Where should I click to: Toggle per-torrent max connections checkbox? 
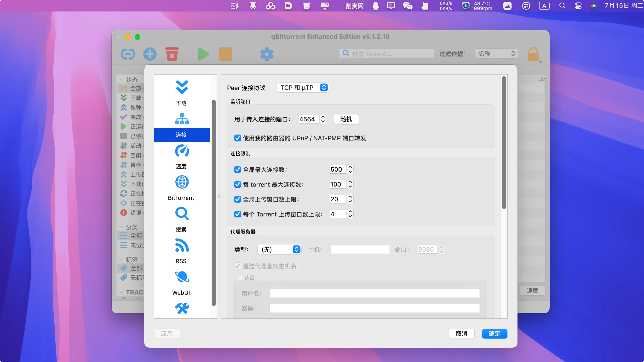coord(237,185)
